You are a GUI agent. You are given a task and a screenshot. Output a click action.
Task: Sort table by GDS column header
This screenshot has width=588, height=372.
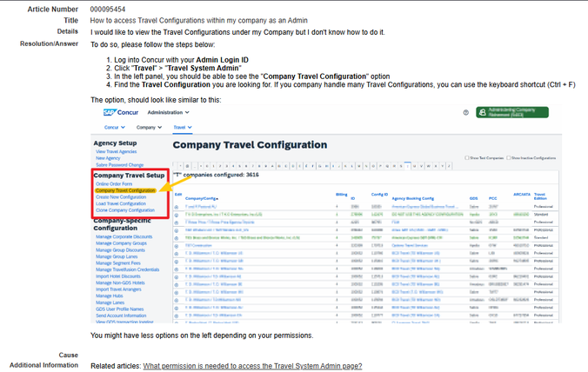pyautogui.click(x=474, y=198)
